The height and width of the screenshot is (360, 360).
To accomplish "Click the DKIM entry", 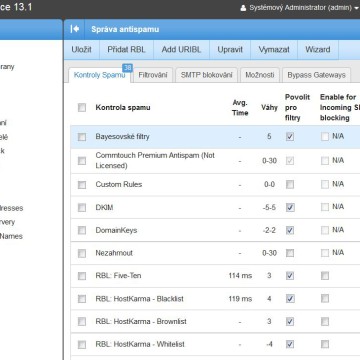I will click(104, 207).
